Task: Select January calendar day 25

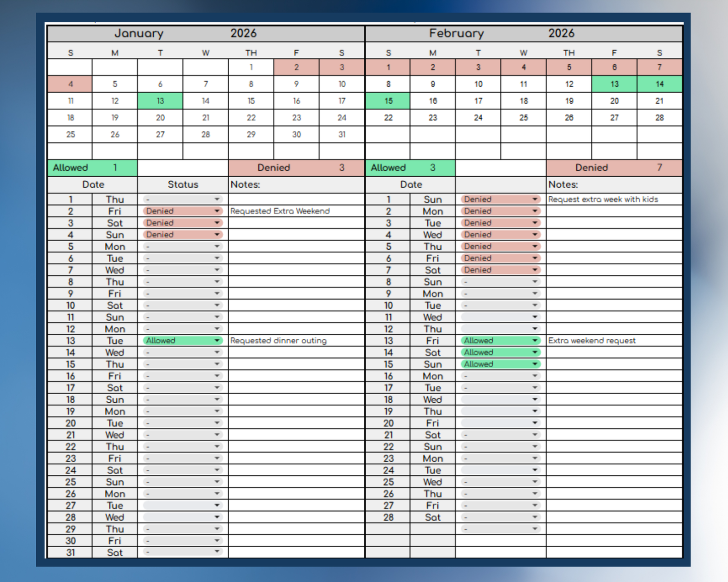Action: point(70,134)
